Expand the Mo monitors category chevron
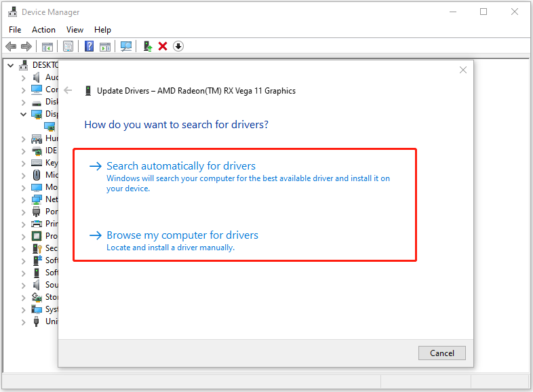Viewport: 533px width, 392px height. 23,188
